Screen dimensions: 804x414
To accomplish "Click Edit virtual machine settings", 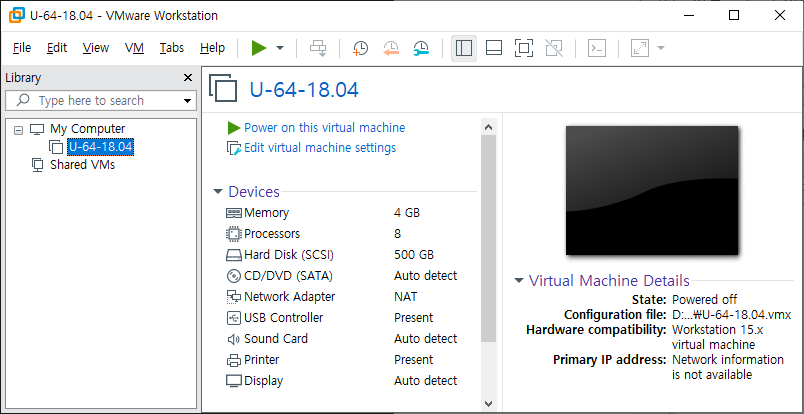I will pos(320,148).
